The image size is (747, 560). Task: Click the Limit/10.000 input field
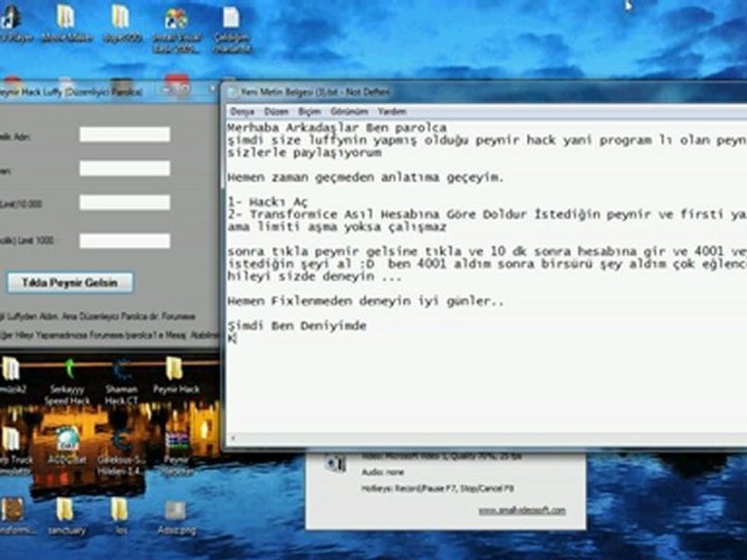pyautogui.click(x=124, y=202)
